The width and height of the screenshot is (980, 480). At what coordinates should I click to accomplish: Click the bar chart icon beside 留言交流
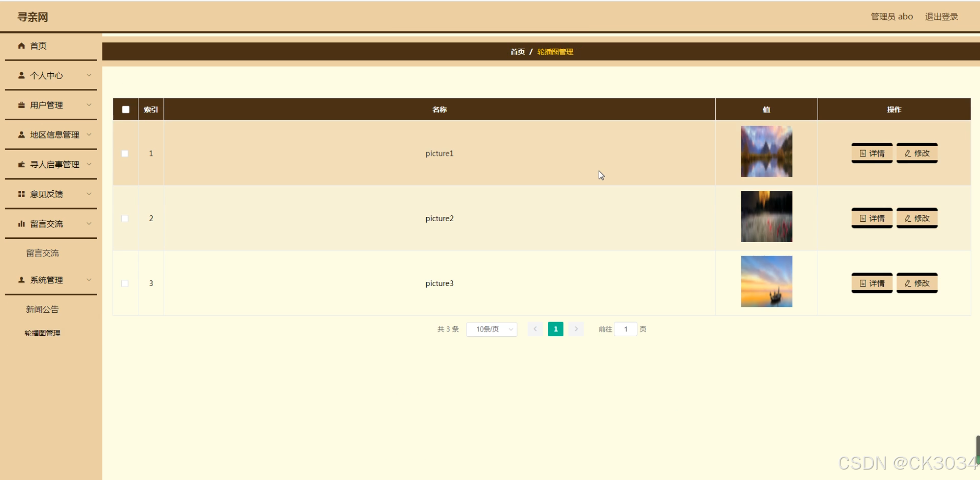coord(21,224)
